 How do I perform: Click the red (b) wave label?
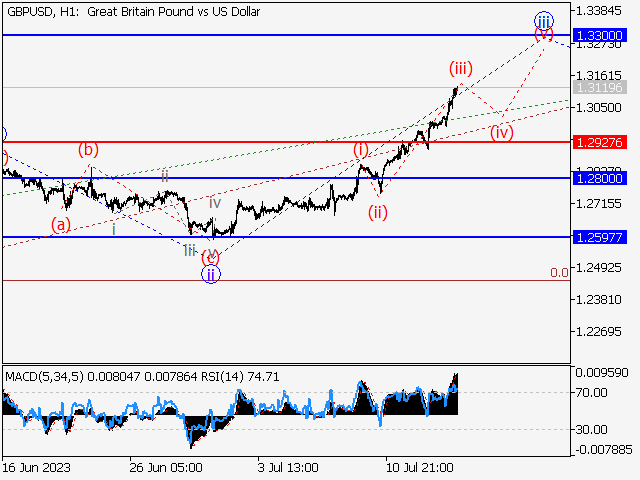[x=88, y=150]
